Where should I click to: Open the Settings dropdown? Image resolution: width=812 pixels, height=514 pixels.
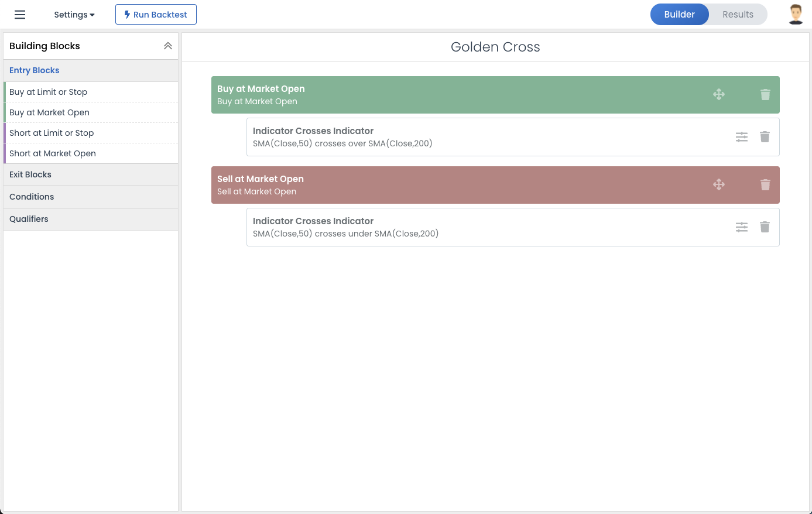point(74,15)
